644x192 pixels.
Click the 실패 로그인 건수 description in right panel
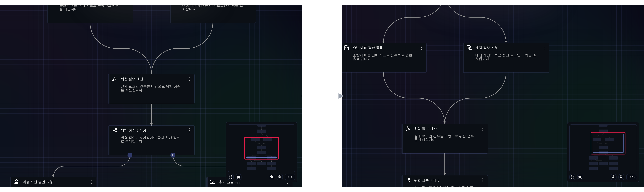click(444, 138)
